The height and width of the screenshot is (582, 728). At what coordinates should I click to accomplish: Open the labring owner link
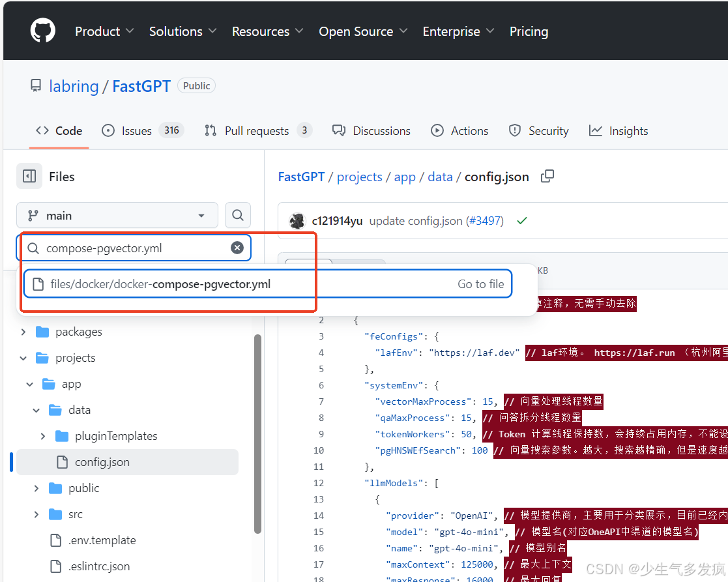coord(74,86)
